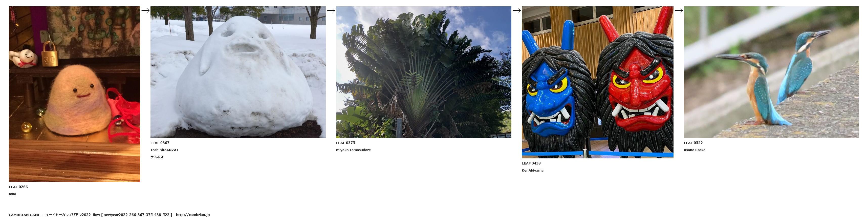Click the ラスボス caption text
The width and height of the screenshot is (868, 221).
click(157, 157)
